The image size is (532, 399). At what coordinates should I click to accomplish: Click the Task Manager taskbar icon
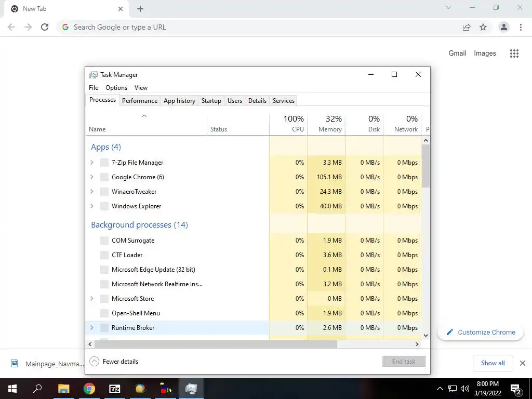pyautogui.click(x=191, y=389)
